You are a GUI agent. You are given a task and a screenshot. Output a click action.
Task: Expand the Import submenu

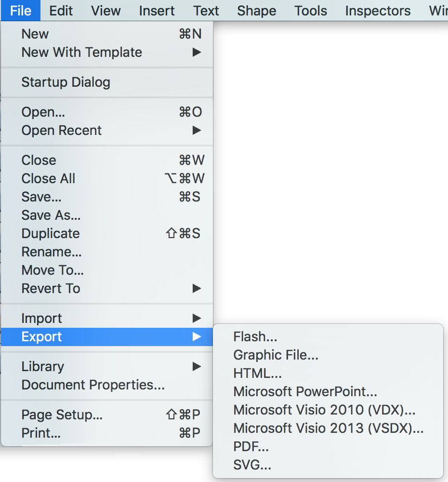coord(42,319)
